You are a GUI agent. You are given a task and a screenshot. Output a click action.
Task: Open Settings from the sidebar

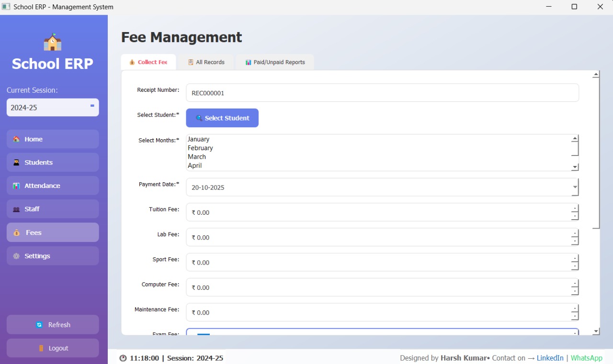pos(53,256)
